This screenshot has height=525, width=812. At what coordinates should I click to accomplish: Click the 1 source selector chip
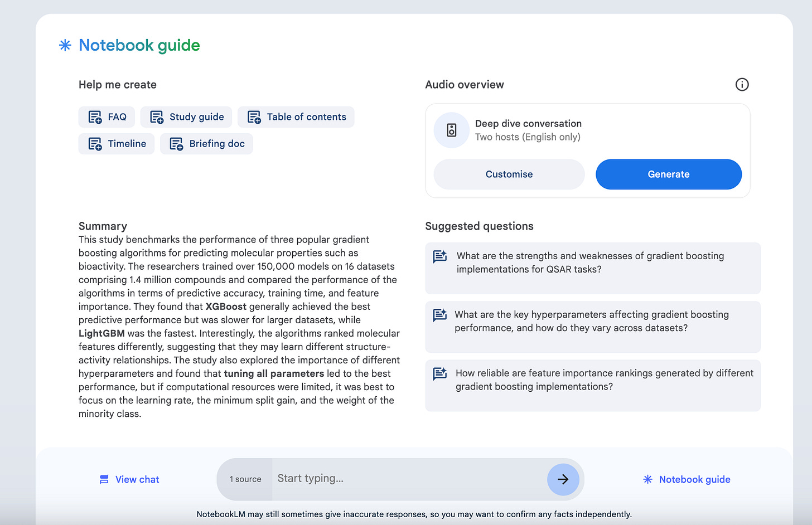pyautogui.click(x=245, y=479)
